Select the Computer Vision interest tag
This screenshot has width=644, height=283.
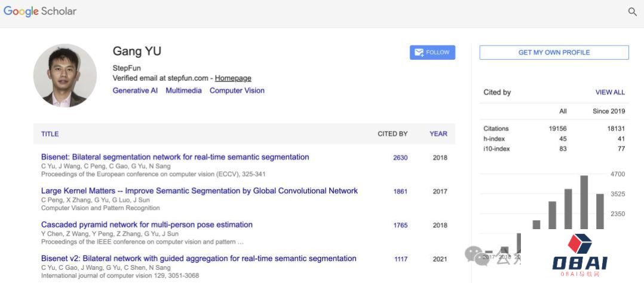click(x=237, y=90)
